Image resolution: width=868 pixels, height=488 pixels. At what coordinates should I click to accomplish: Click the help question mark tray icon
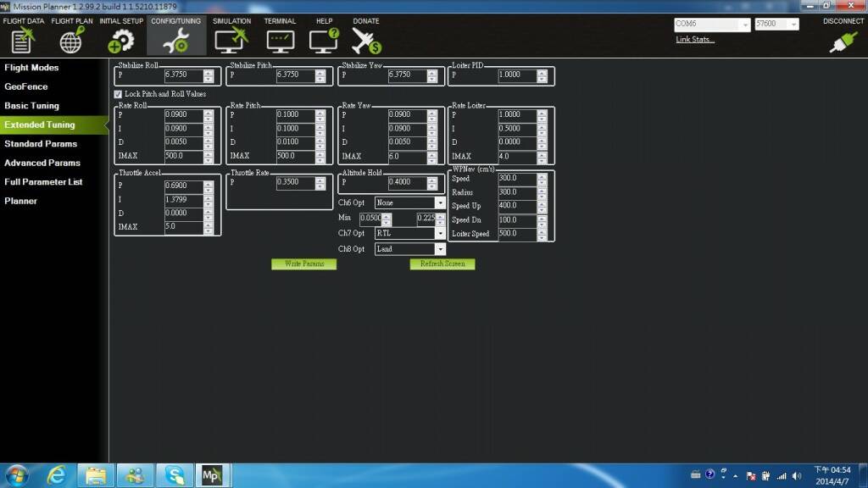(x=710, y=474)
